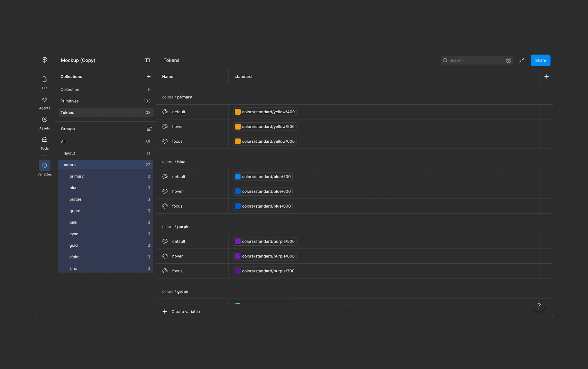
Task: Select the All group
Action: (x=105, y=142)
